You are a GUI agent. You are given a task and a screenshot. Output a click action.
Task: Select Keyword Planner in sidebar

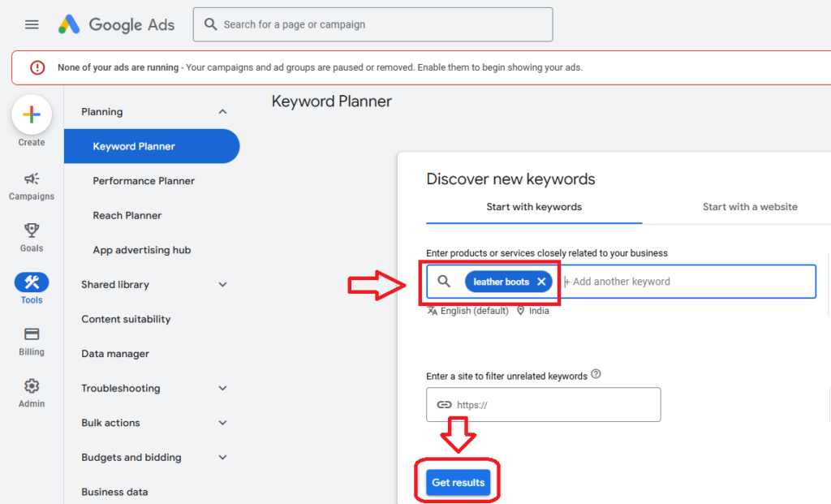(x=152, y=146)
